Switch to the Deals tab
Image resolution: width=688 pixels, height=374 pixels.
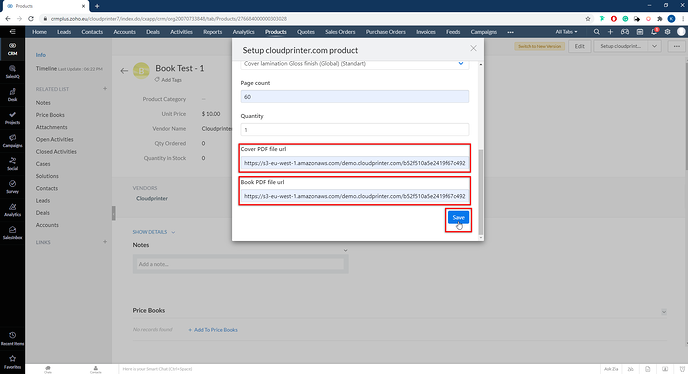tap(153, 32)
